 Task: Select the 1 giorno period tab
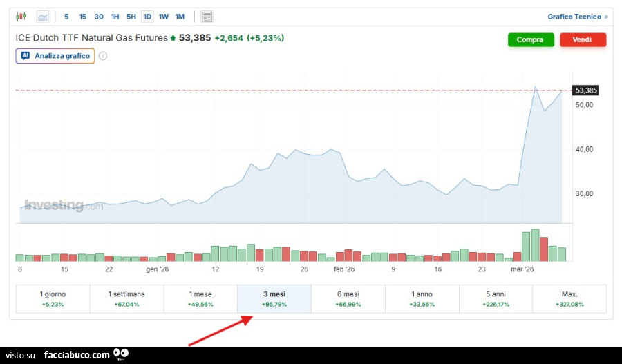53,298
